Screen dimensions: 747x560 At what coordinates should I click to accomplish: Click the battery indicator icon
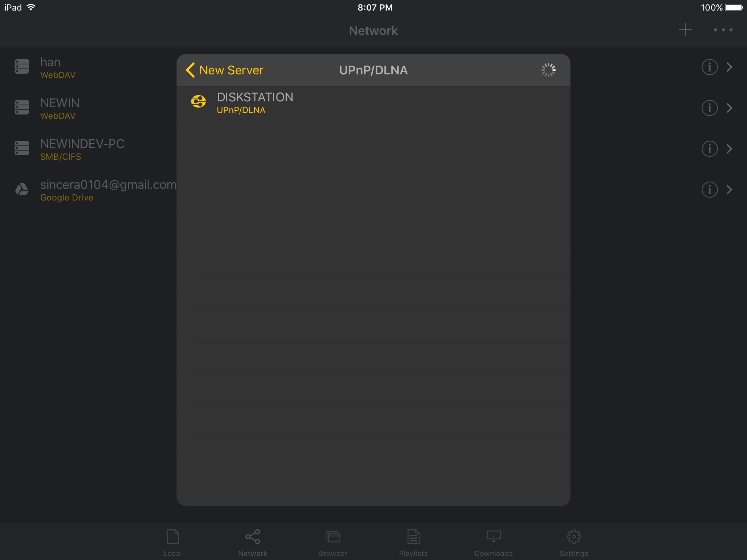[734, 7]
